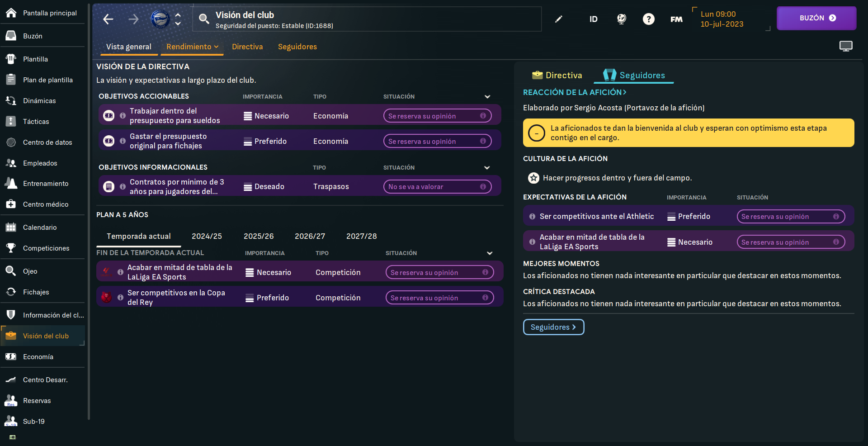The width and height of the screenshot is (868, 446).
Task: Select Temporada actual plan tab
Action: [139, 236]
